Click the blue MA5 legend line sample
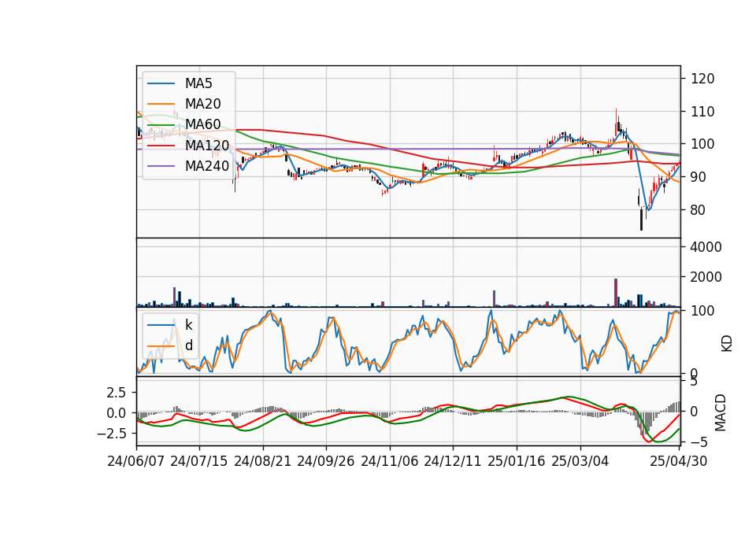This screenshot has width=756, height=543. 161,84
